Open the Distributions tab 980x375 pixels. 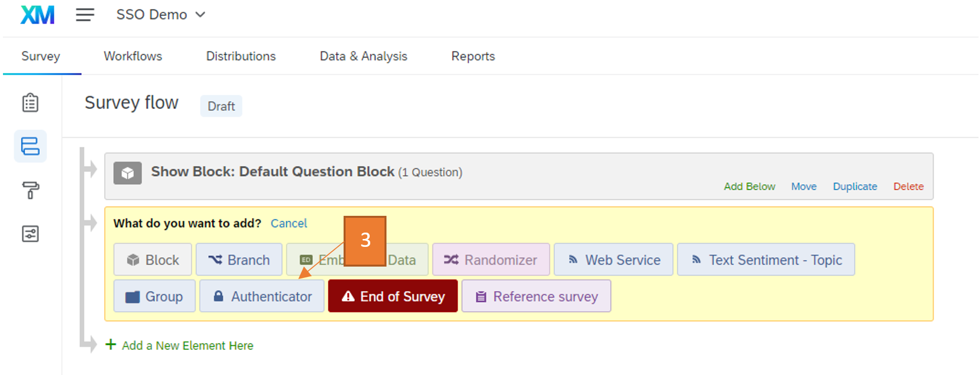[x=241, y=56]
